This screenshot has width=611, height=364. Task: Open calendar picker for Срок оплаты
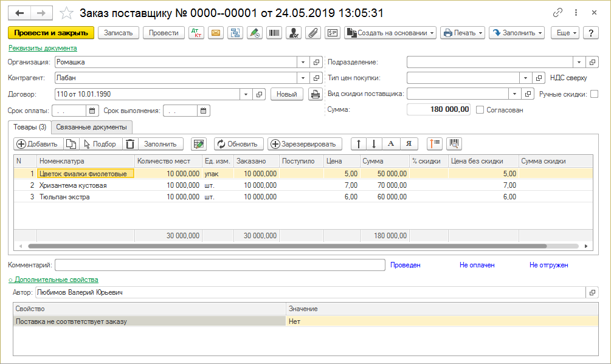pyautogui.click(x=92, y=111)
